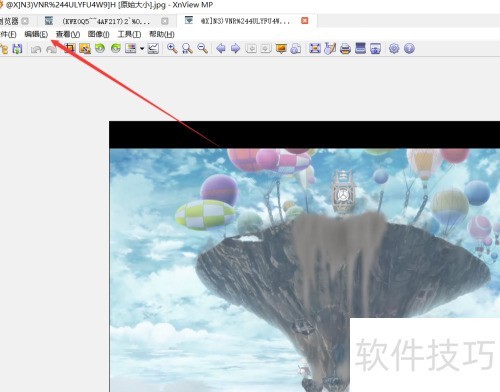Switch to the (KWE0Q5 image tab
This screenshot has width=500, height=392.
tap(106, 21)
